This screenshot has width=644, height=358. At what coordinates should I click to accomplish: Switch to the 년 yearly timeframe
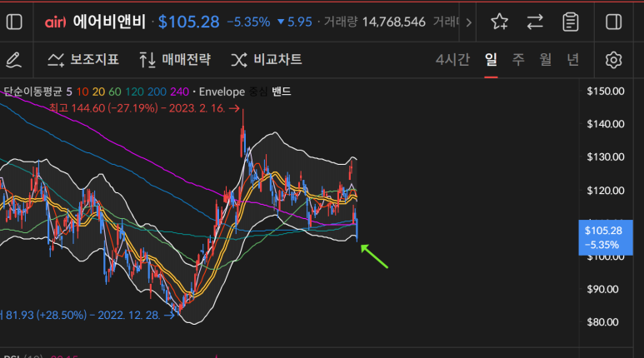pos(573,60)
